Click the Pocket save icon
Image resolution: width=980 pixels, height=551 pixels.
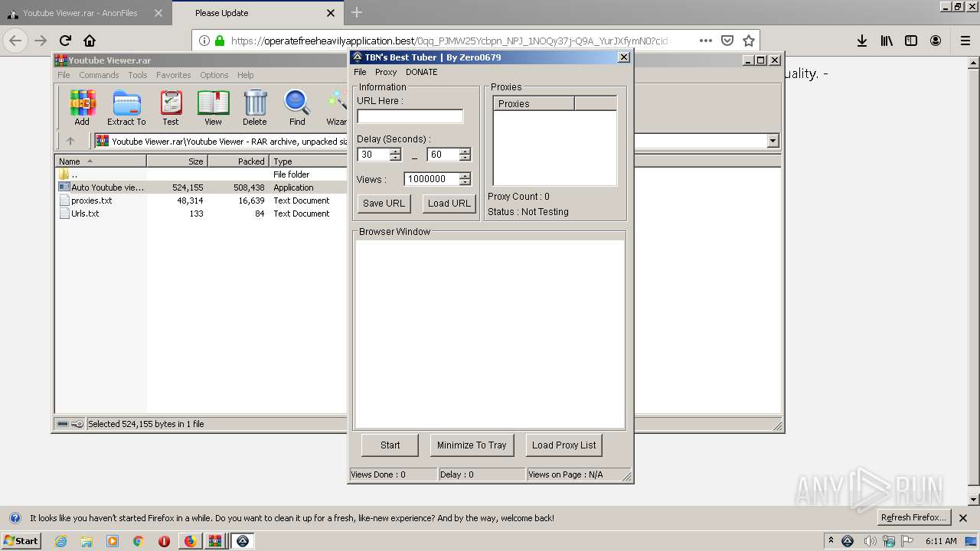pyautogui.click(x=727, y=41)
